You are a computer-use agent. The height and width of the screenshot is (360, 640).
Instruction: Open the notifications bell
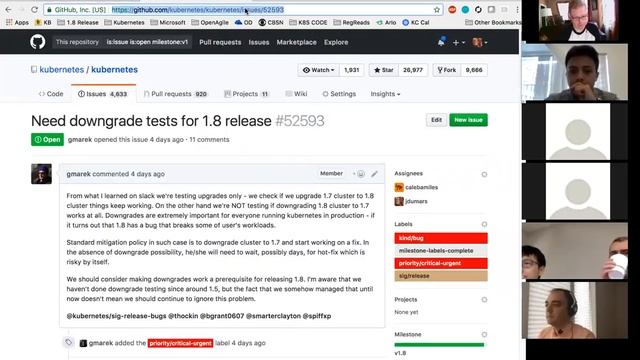click(x=441, y=42)
